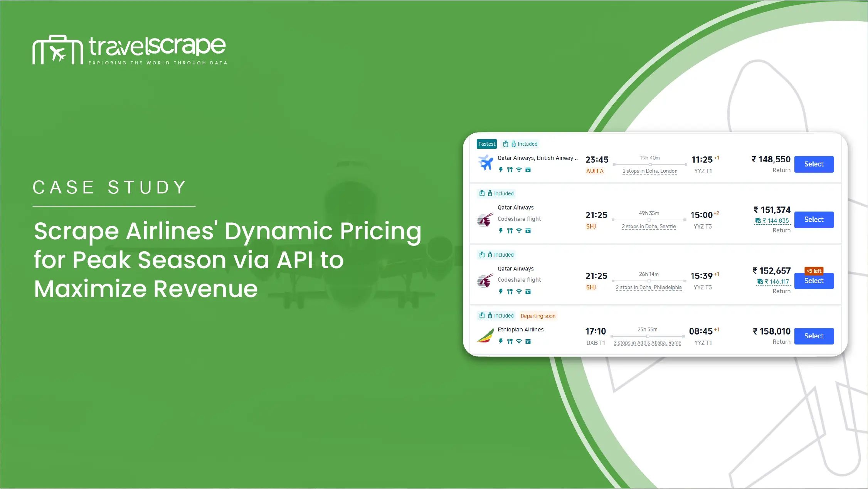Click the meal icon on the 151,374 flight
The width and height of the screenshot is (868, 489).
pos(510,231)
